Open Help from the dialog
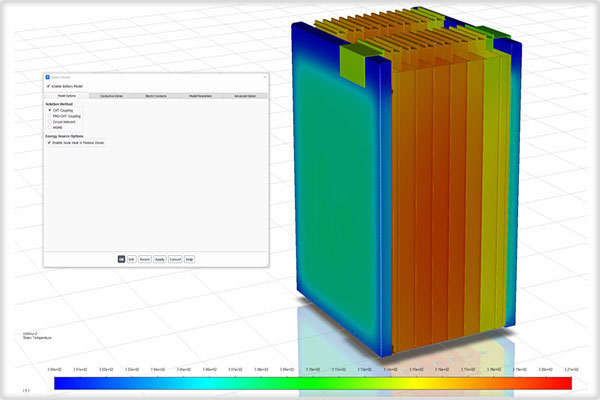The image size is (600, 400). click(189, 259)
